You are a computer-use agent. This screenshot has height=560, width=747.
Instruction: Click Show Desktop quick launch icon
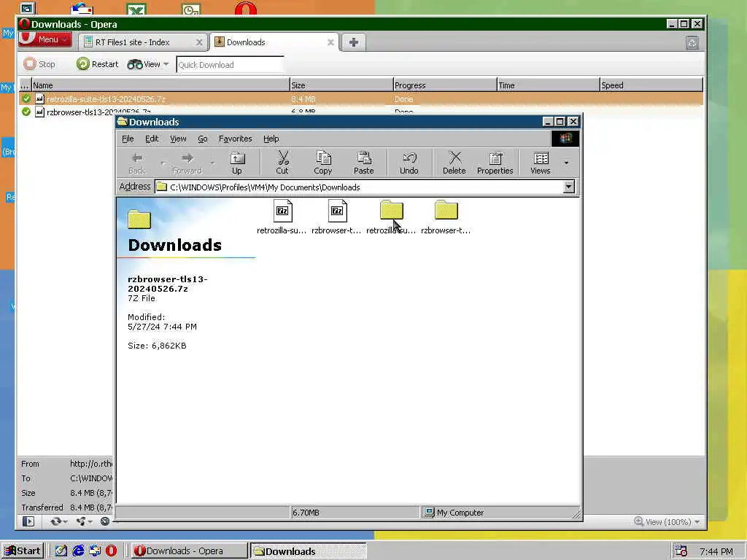61,551
